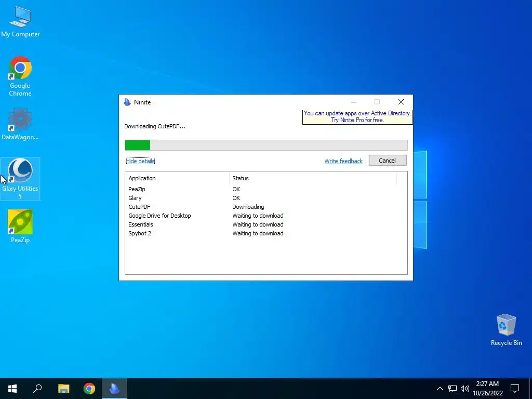Click the Downloading status for CutePDF
The image size is (532, 399).
point(248,207)
